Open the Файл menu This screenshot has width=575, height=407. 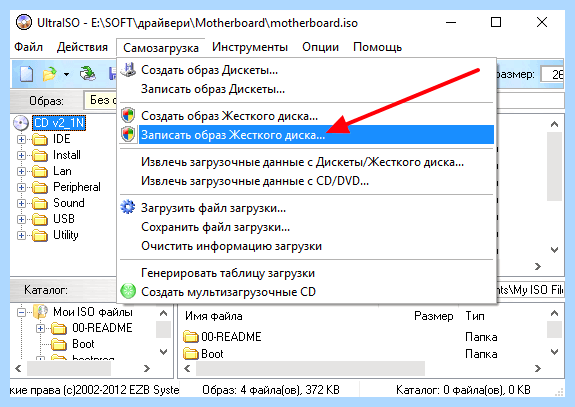[29, 47]
